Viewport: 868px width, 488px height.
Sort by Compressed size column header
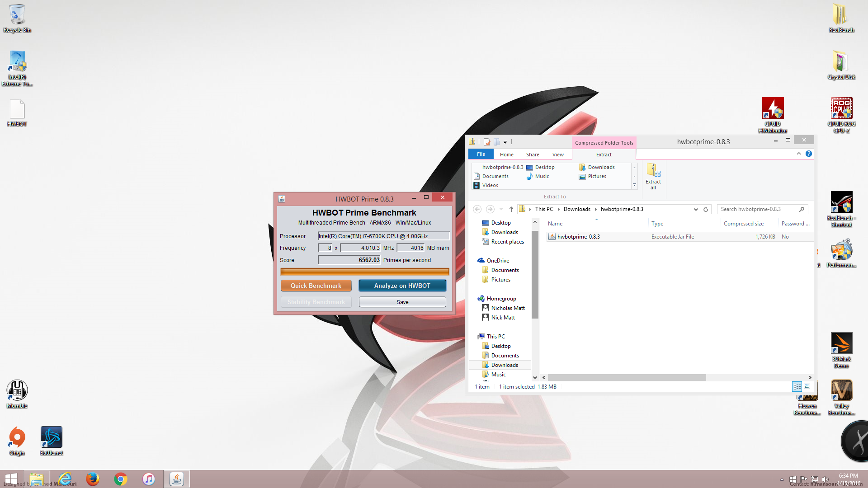(x=743, y=224)
